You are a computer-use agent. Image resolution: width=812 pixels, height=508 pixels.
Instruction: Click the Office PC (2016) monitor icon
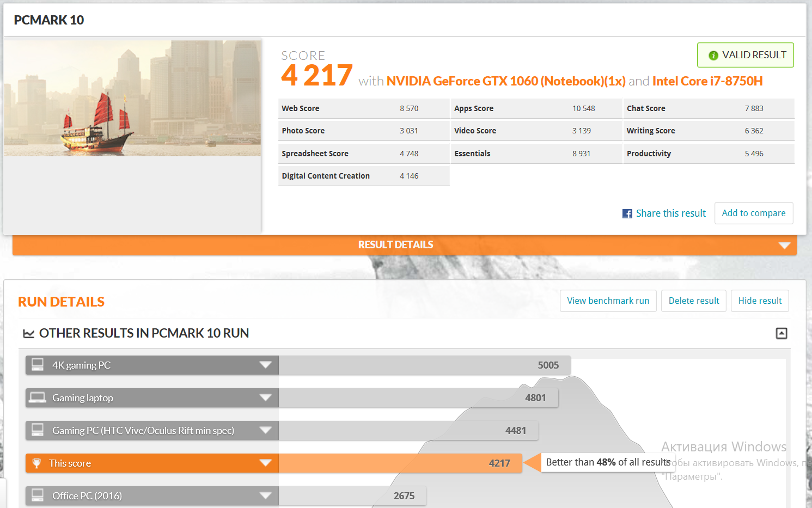click(x=38, y=495)
